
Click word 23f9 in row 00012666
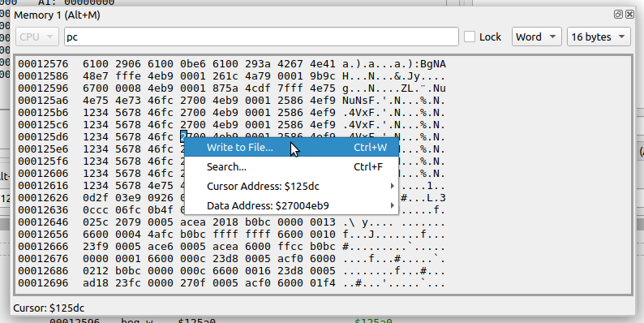point(95,247)
